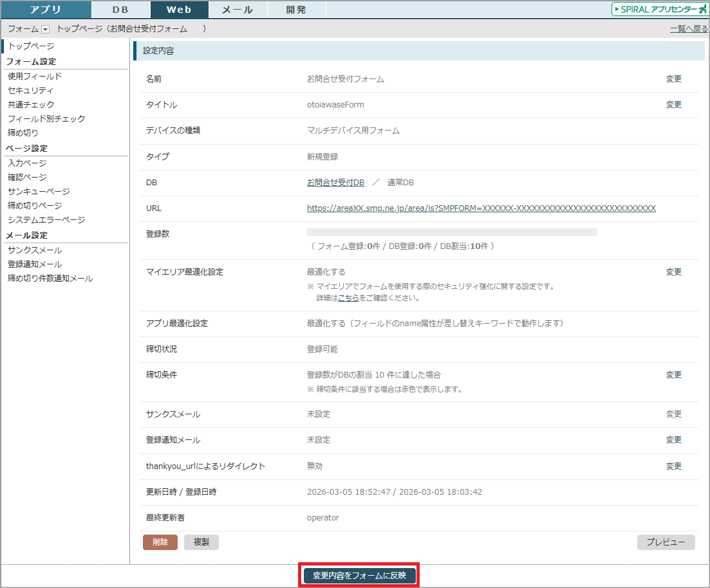Open the 開発 tab
710x588 pixels.
point(296,10)
